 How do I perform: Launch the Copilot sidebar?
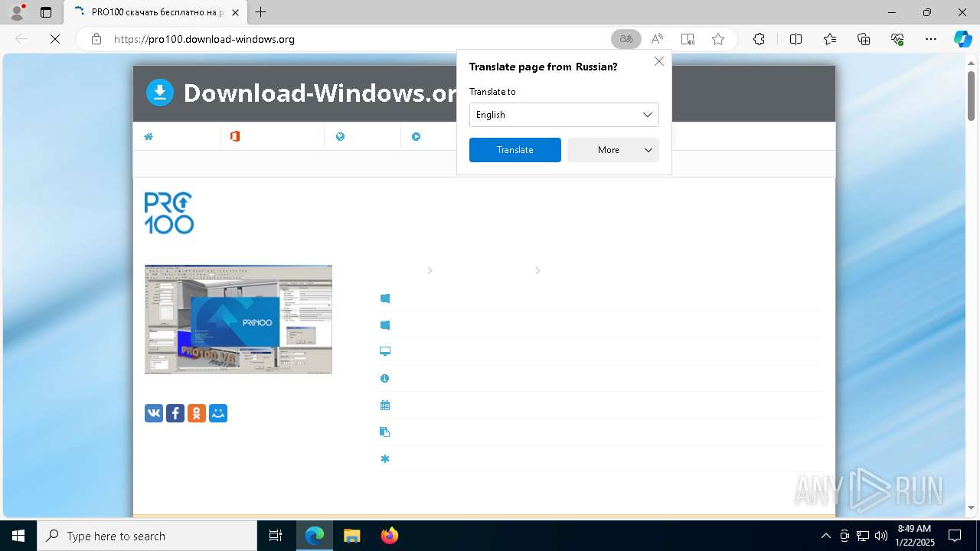962,39
